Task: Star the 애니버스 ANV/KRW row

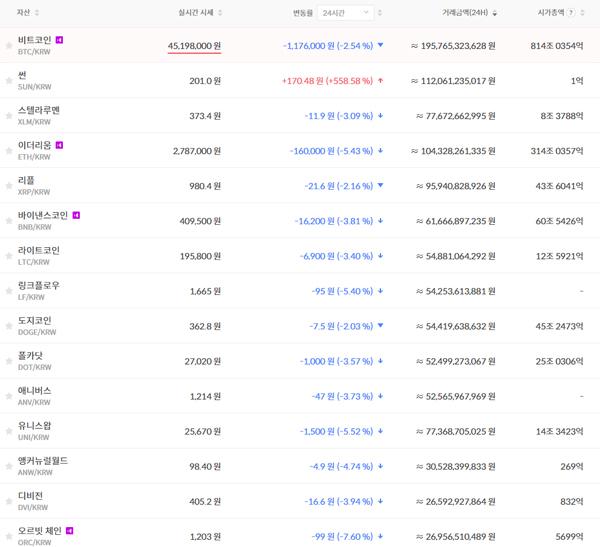Action: tap(9, 396)
